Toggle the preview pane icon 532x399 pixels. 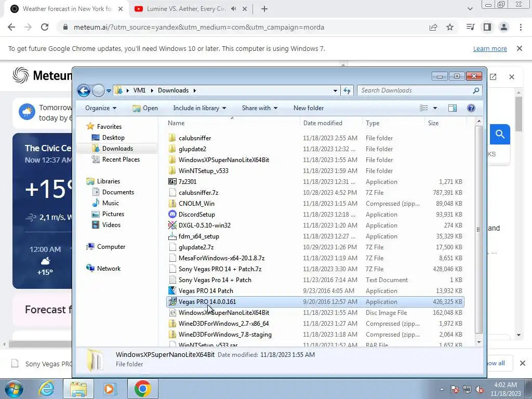(x=453, y=108)
